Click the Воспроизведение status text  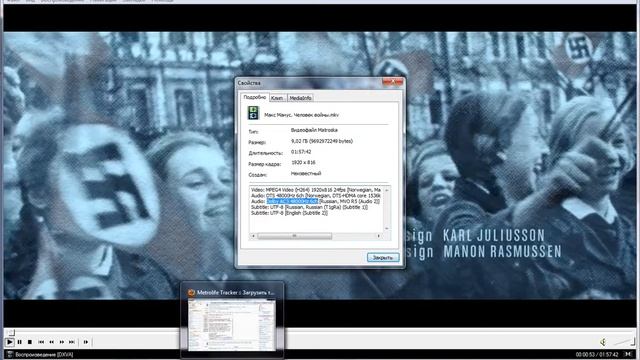44,355
